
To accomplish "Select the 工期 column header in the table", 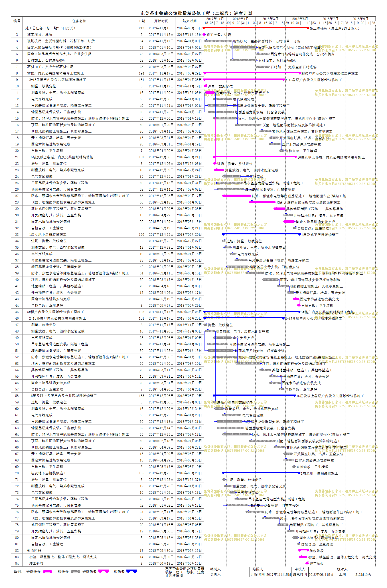I will 142,21.
